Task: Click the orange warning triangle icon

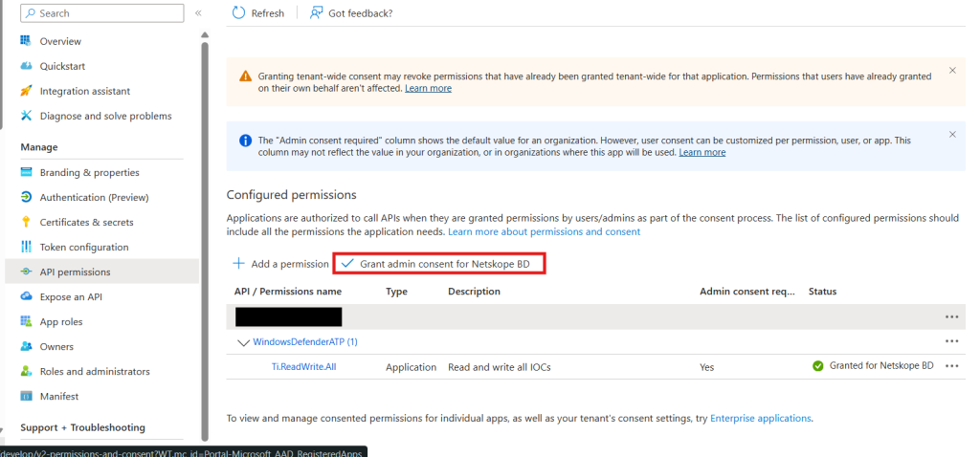Action: [246, 76]
